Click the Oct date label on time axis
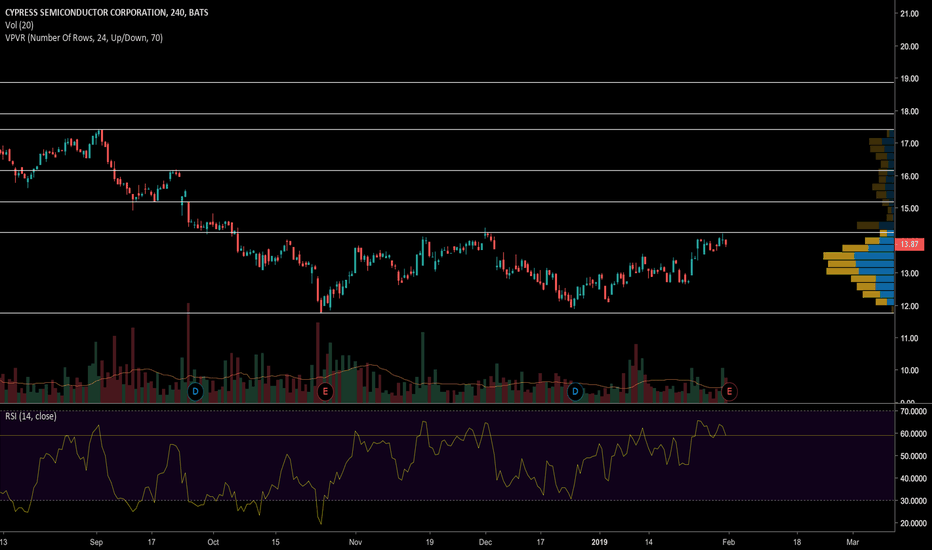Viewport: 932px width, 550px height. point(213,542)
